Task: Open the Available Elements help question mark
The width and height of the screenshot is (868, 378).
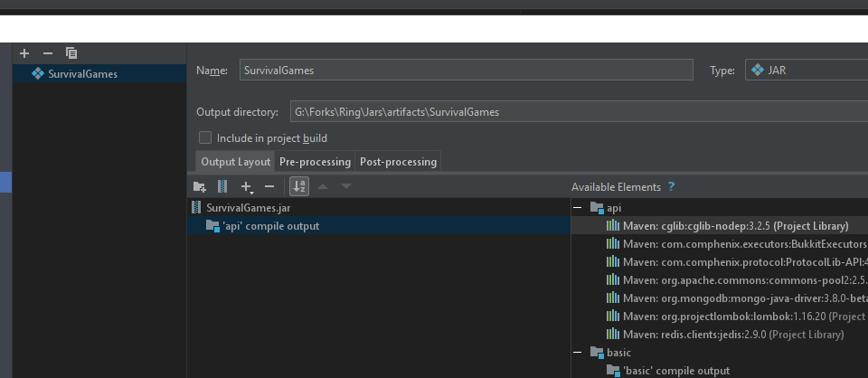Action: click(672, 187)
